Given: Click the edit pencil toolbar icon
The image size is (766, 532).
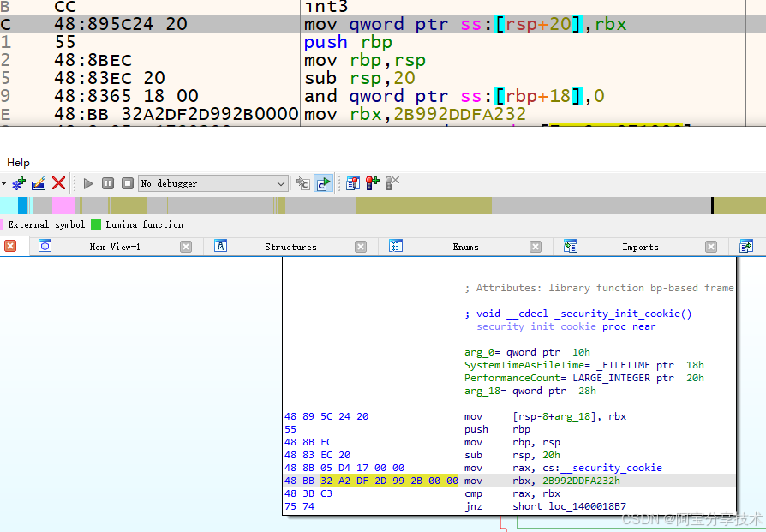Looking at the screenshot, I should click(39, 183).
